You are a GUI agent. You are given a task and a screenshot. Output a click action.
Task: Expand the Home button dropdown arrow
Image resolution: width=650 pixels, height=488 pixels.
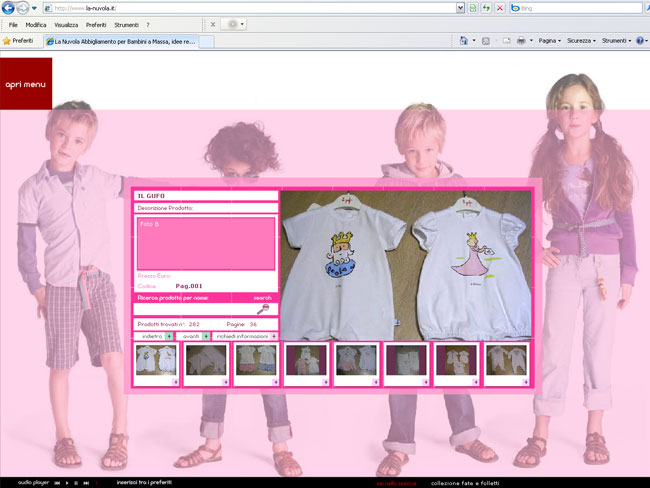[x=474, y=41]
